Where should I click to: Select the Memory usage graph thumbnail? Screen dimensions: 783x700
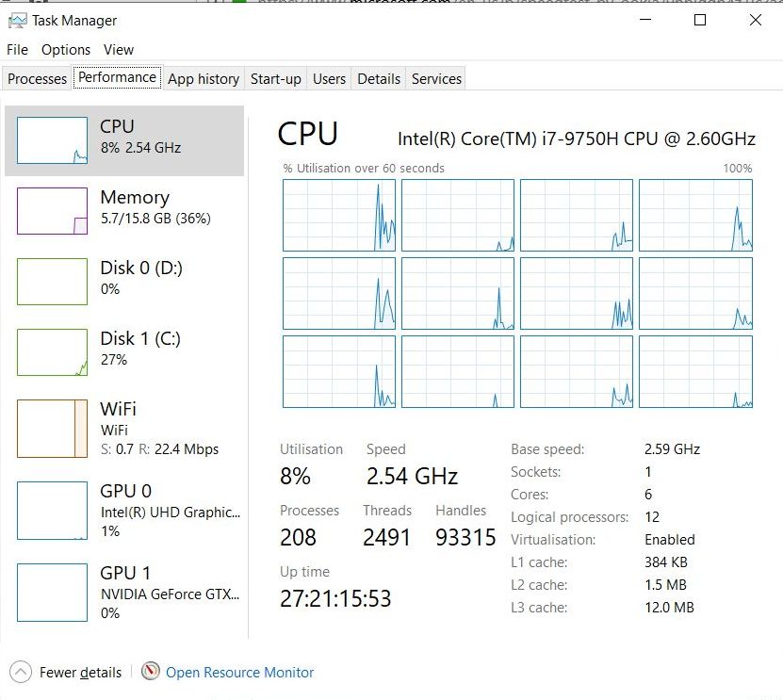click(52, 211)
